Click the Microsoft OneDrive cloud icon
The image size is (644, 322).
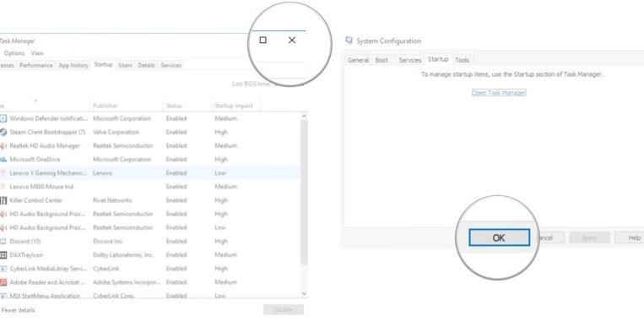(3, 159)
